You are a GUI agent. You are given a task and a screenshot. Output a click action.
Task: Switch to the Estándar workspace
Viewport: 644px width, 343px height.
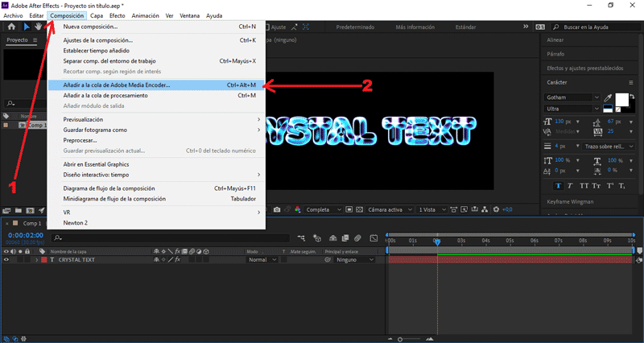pos(466,27)
